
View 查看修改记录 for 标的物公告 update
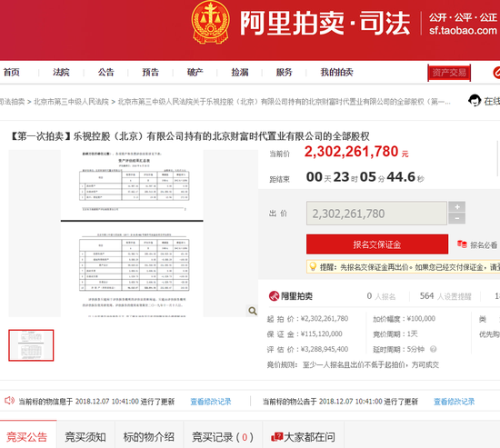pyautogui.click(x=454, y=402)
